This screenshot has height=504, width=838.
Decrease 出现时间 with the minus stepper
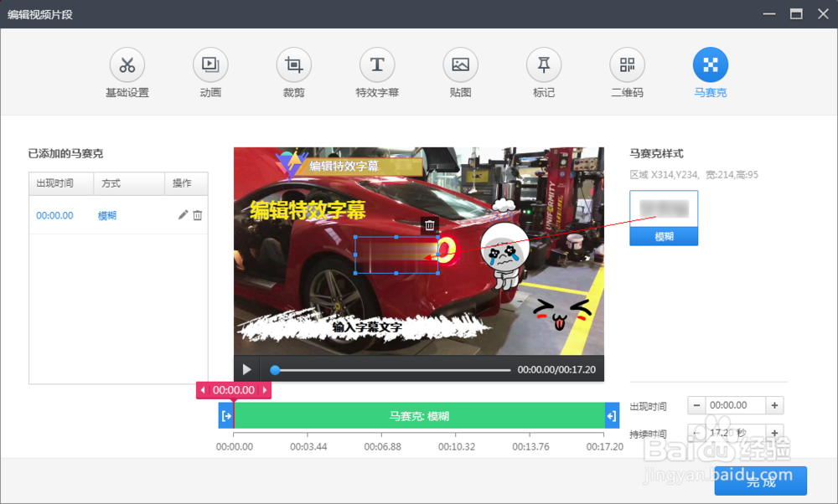(696, 405)
